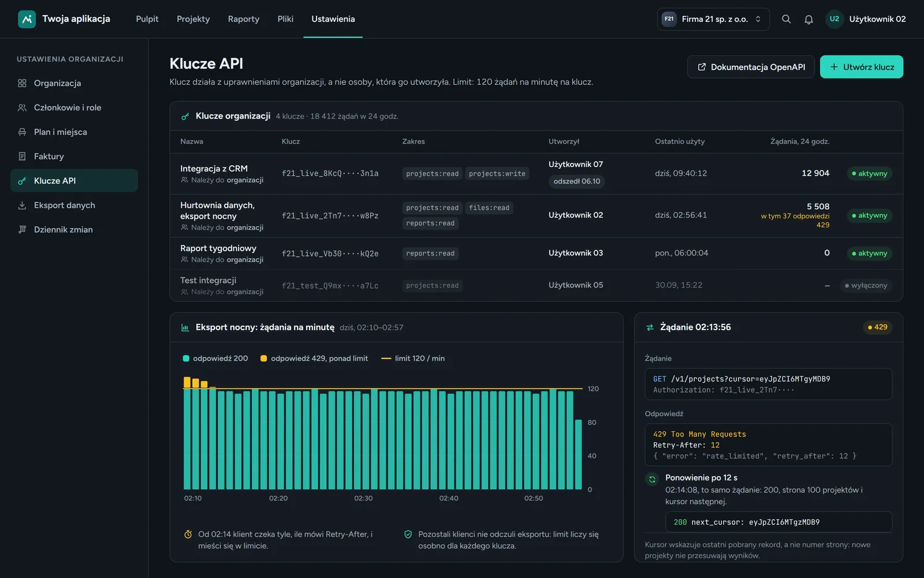Viewport: 924px width, 578px height.
Task: Click the w tym 37 odpowiedzi 429 note
Action: click(795, 220)
